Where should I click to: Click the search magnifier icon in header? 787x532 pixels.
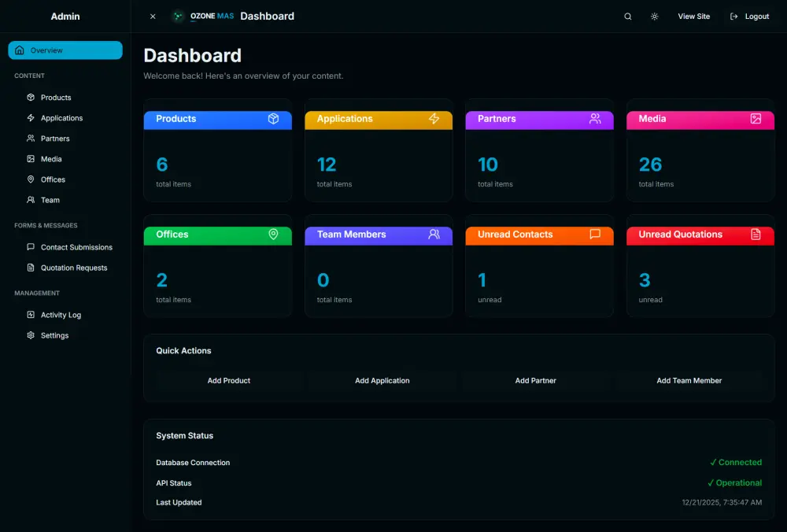coord(627,17)
